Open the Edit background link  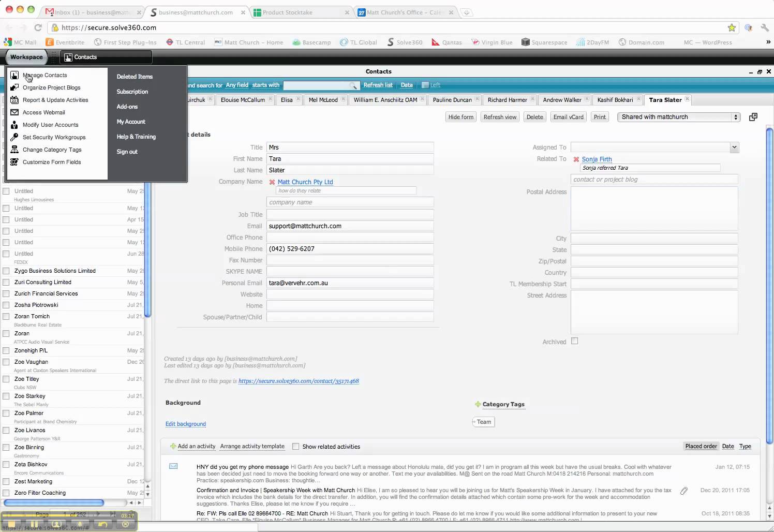coord(186,424)
